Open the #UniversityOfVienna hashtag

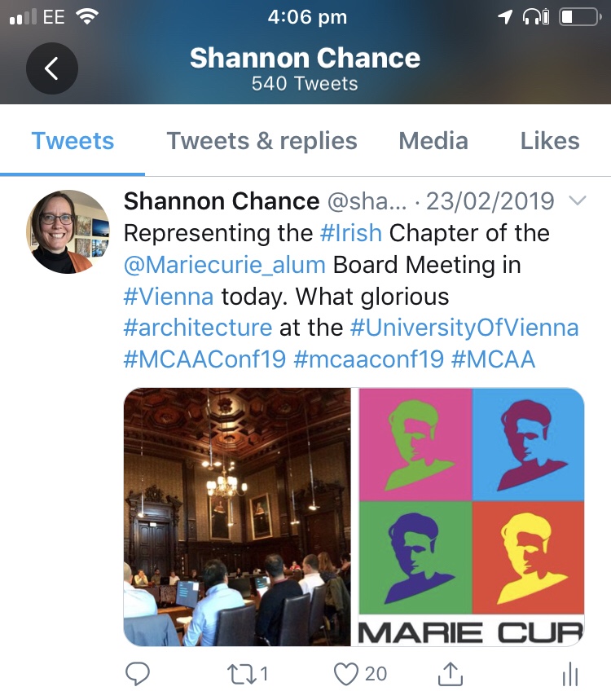click(x=464, y=328)
